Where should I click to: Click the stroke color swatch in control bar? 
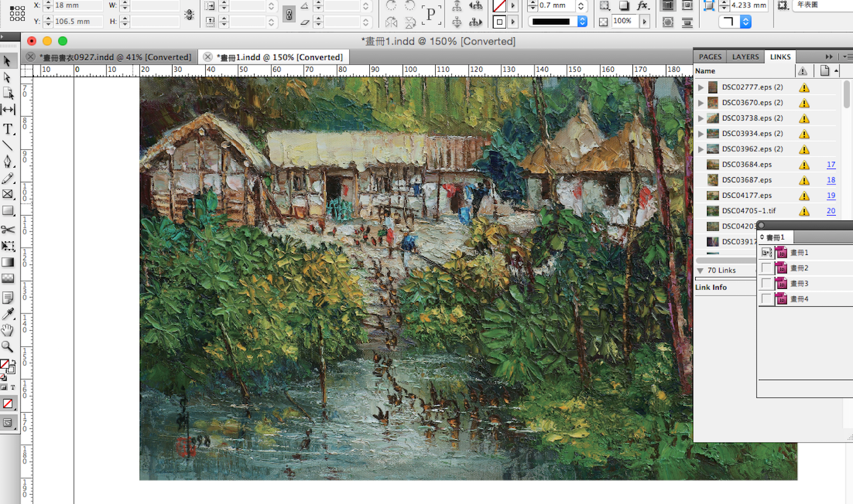(499, 22)
